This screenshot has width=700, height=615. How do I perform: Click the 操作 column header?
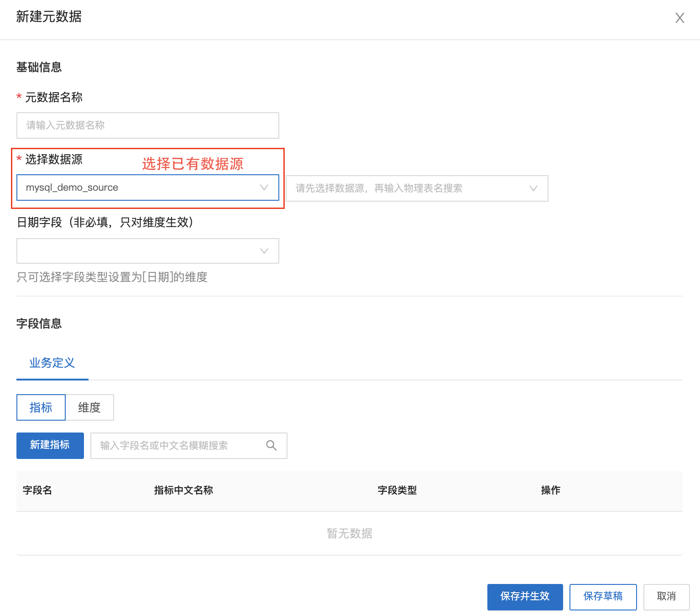coord(551,490)
